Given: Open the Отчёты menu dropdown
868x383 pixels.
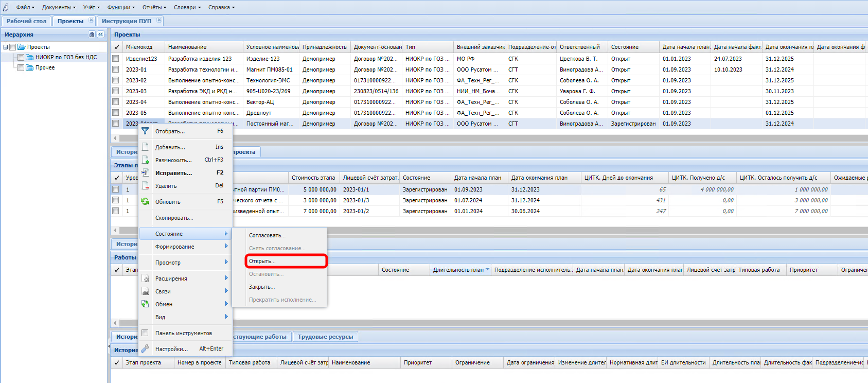Looking at the screenshot, I should [x=154, y=7].
